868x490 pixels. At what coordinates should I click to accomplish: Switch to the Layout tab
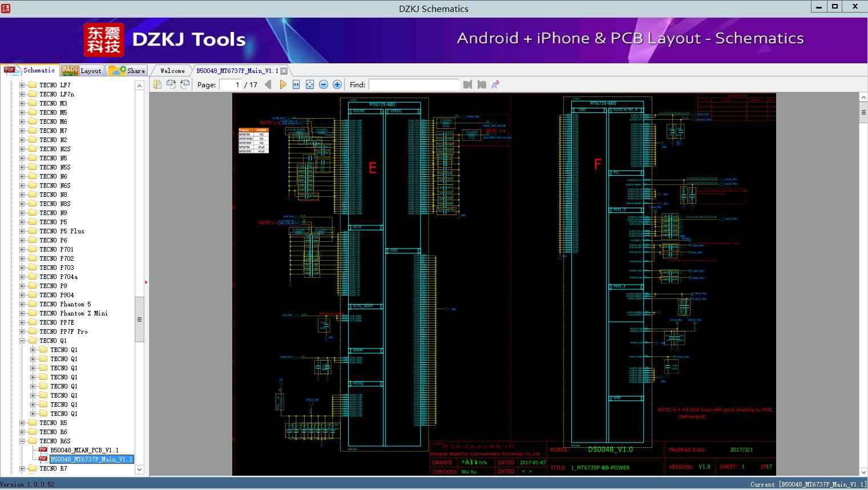pos(82,71)
